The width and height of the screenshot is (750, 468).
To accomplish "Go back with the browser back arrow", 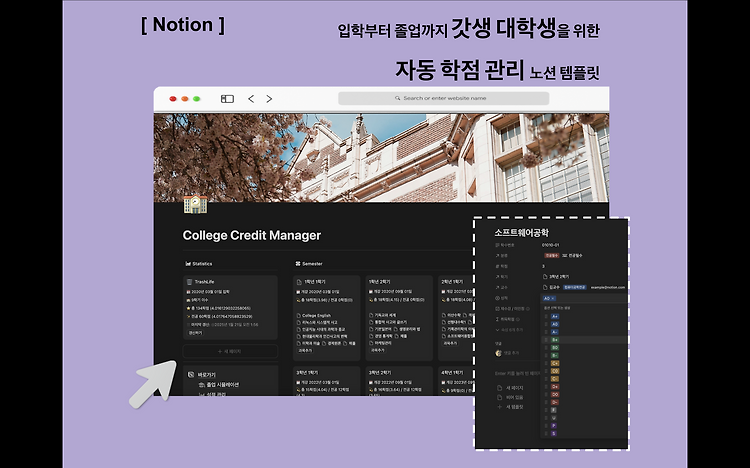I will coord(251,99).
